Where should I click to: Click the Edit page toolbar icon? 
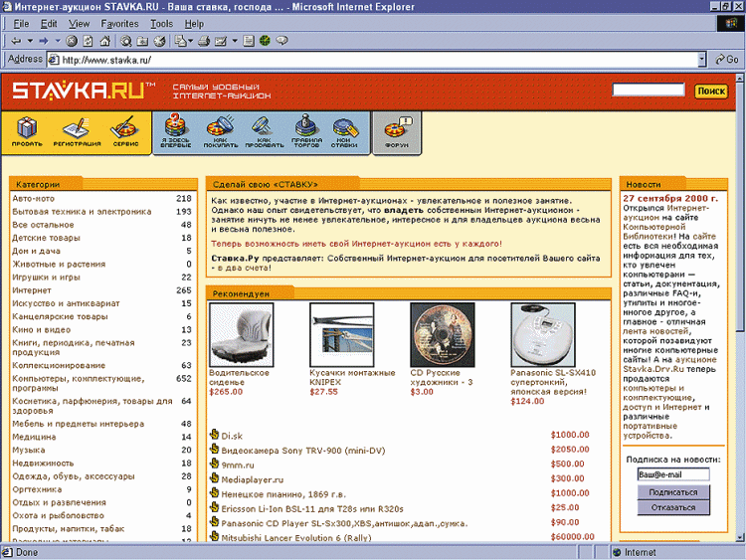click(x=221, y=41)
